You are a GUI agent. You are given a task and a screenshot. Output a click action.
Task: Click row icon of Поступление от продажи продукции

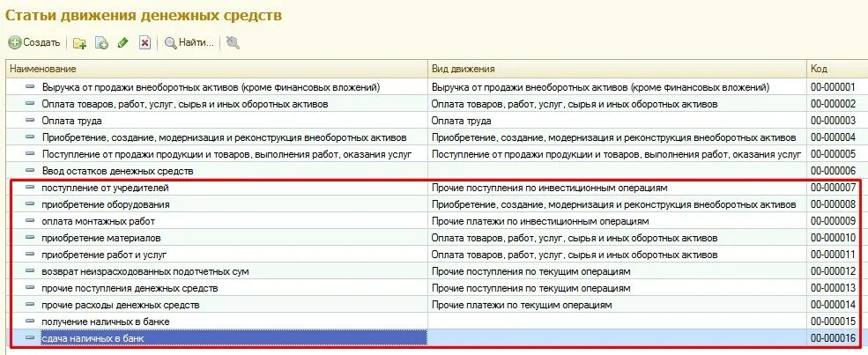pos(31,154)
